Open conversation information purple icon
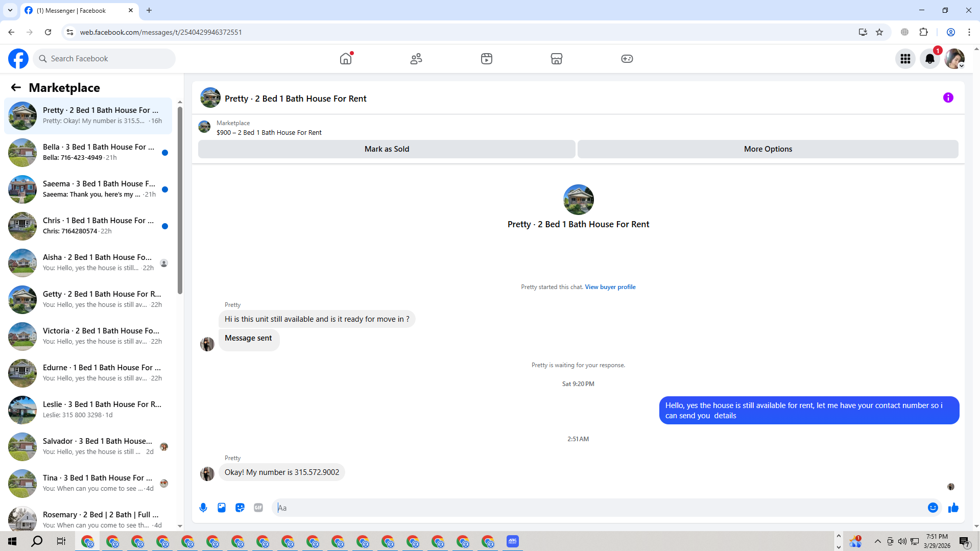 coord(948,98)
